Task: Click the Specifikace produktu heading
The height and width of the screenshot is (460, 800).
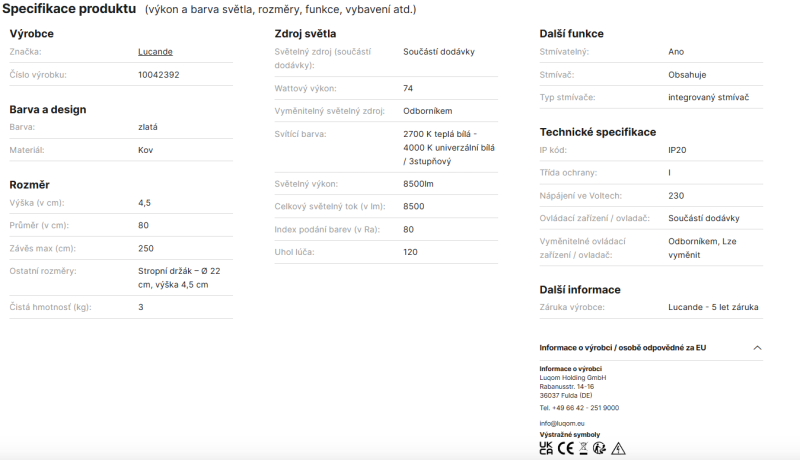Action: (x=69, y=9)
